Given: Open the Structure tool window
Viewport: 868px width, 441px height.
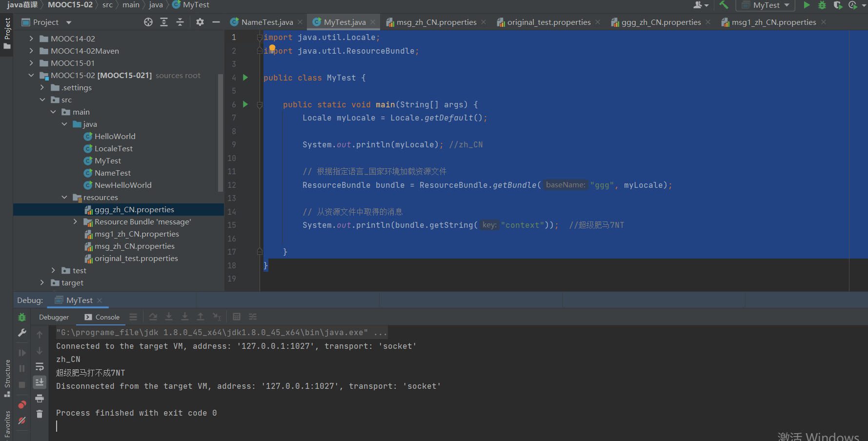Looking at the screenshot, I should tap(7, 378).
